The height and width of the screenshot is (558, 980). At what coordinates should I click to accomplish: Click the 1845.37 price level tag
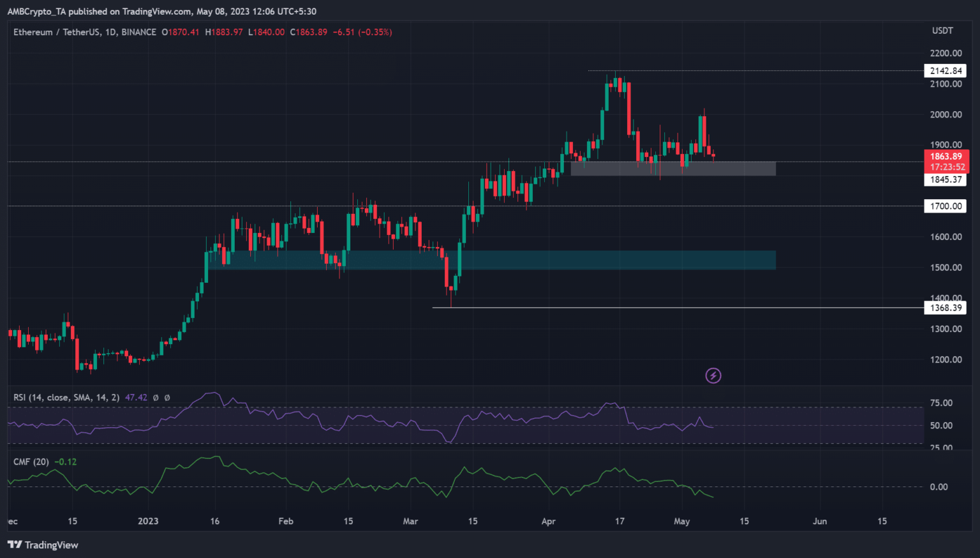945,179
